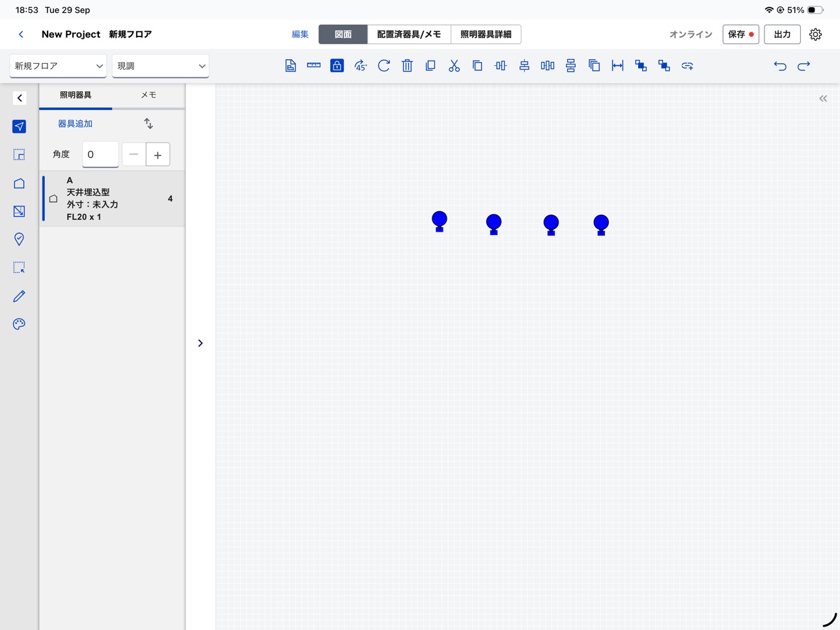Increase angle with the plus button
This screenshot has width=840, height=630.
click(x=158, y=154)
